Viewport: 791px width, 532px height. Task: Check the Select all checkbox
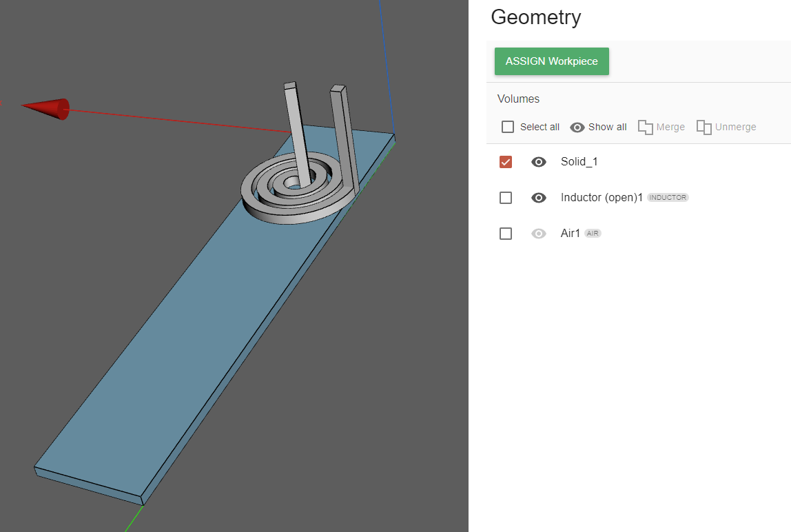[x=508, y=127]
